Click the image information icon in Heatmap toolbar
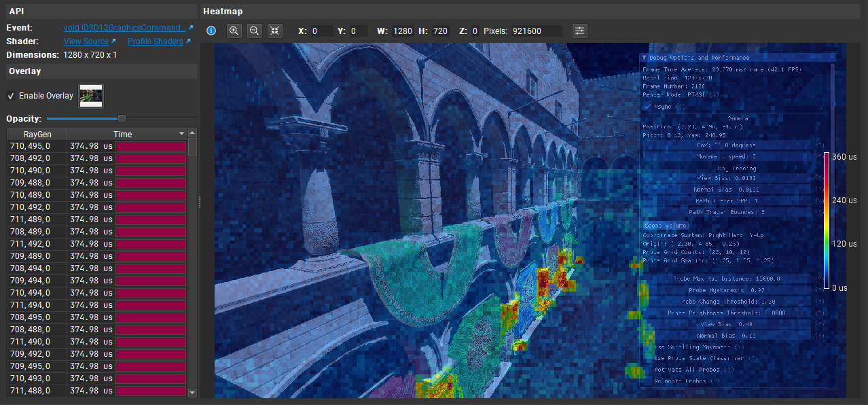The height and width of the screenshot is (405, 868). [211, 31]
